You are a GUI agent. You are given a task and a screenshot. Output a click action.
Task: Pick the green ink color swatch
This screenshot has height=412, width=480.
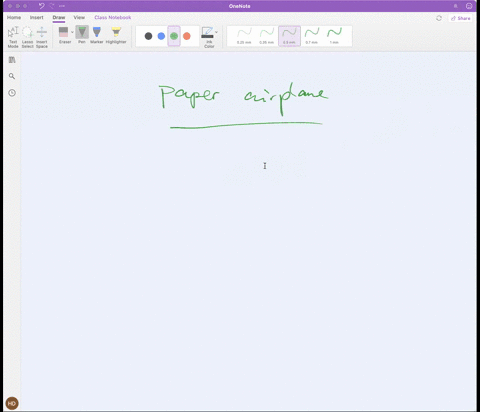(174, 36)
